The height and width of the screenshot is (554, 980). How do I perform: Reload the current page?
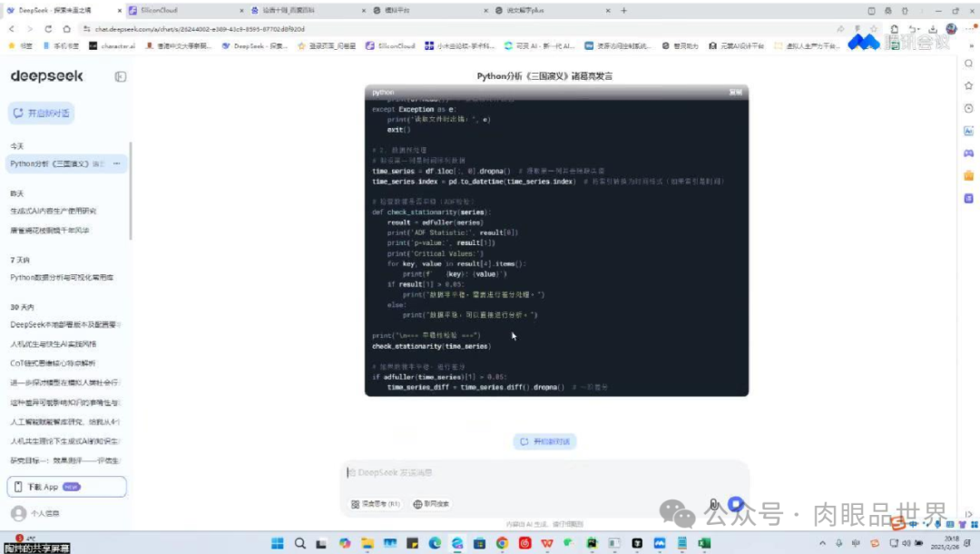tap(48, 29)
